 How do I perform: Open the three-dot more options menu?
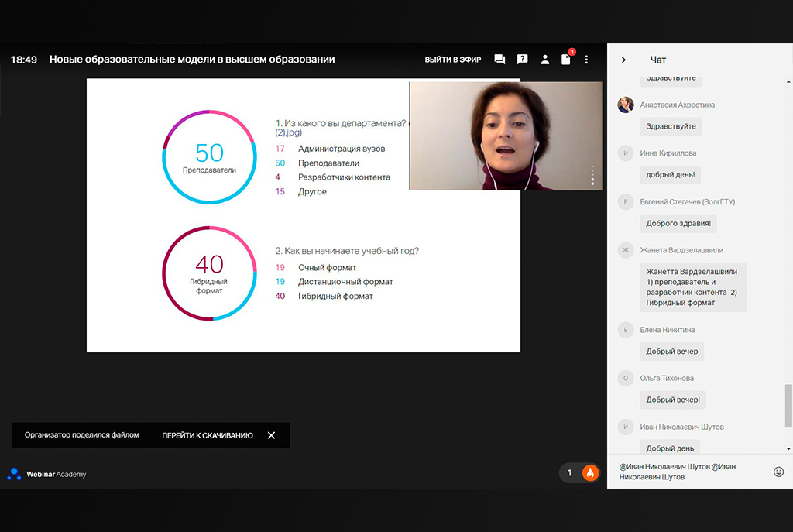coord(587,60)
